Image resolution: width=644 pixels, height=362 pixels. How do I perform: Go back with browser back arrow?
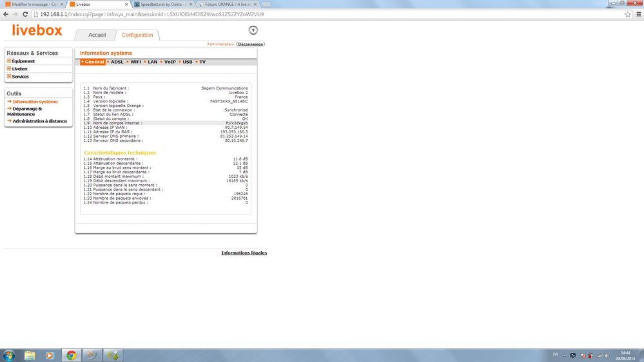coord(6,14)
